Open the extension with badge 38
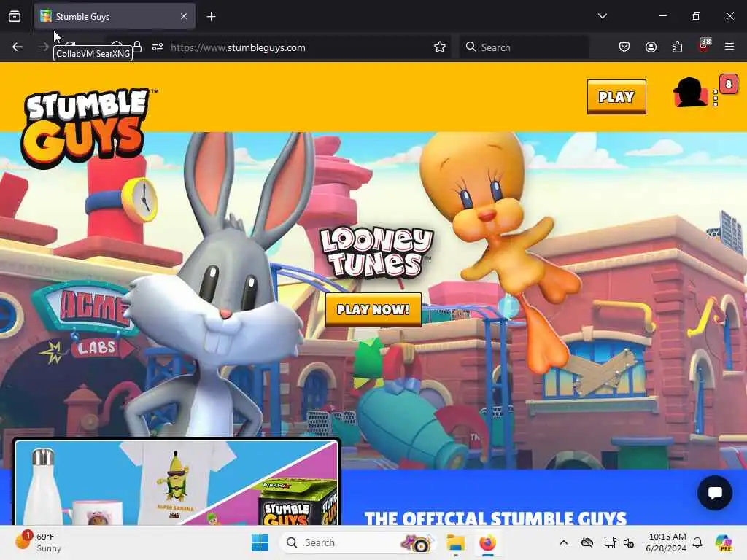This screenshot has height=560, width=747. (x=704, y=46)
